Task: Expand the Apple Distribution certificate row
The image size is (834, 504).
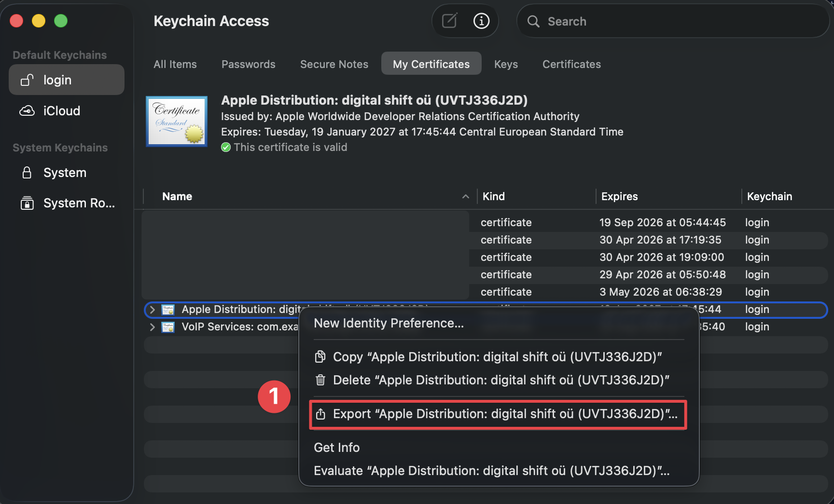Action: [x=152, y=310]
